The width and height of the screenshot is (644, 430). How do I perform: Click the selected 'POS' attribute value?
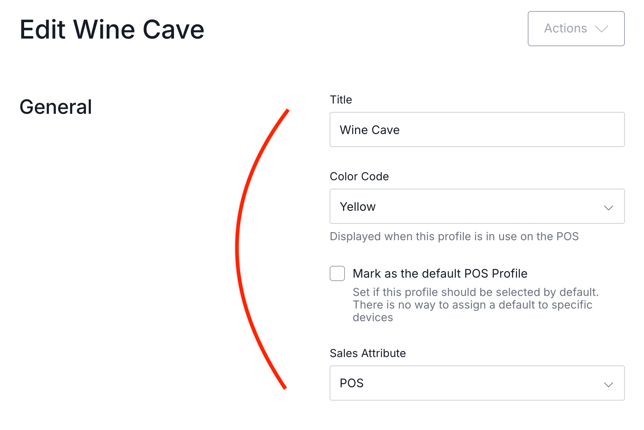[x=352, y=384]
